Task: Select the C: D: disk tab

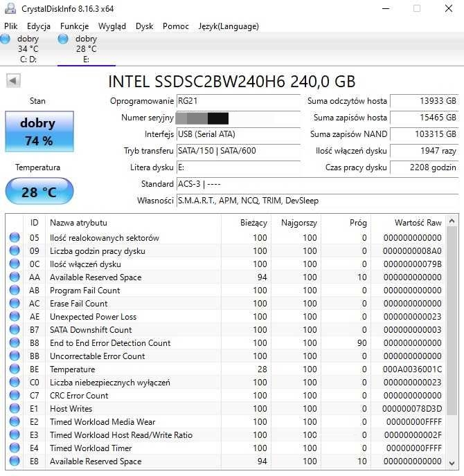Action: [x=28, y=49]
